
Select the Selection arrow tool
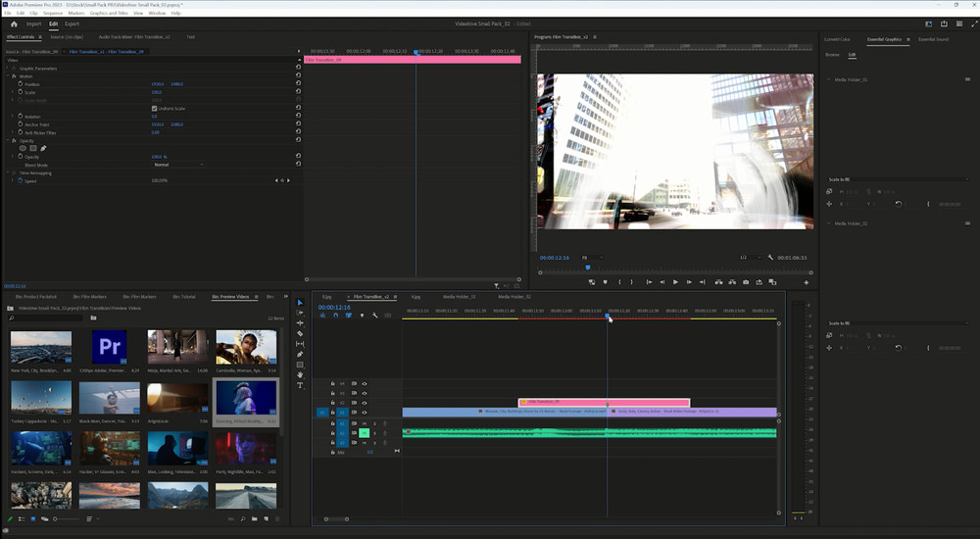pos(300,303)
